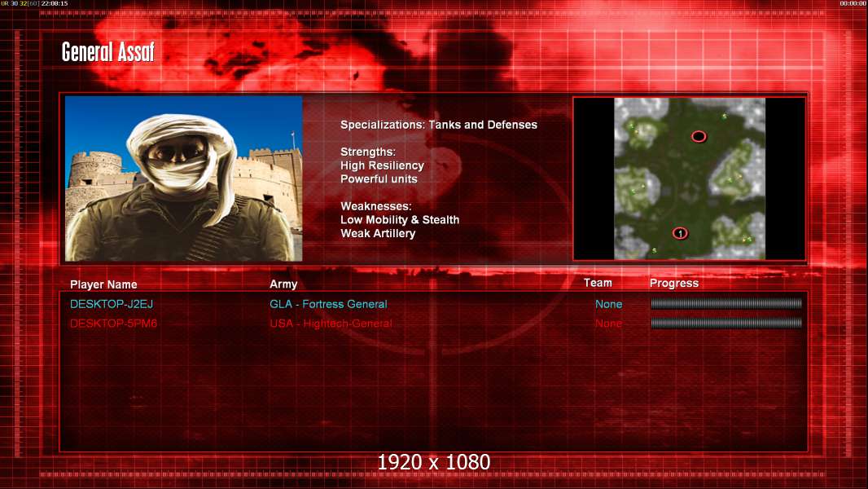The height and width of the screenshot is (489, 868).
Task: Select the empty top start position marker
Action: coord(699,136)
